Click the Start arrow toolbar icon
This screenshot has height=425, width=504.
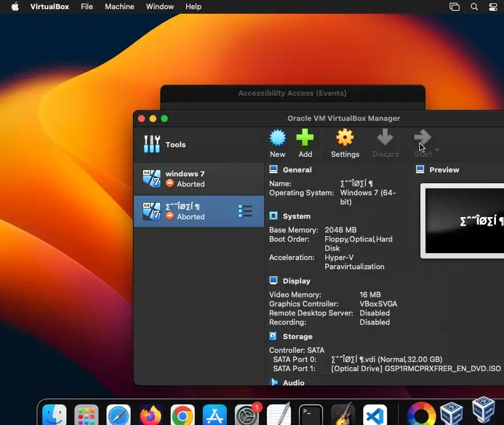point(422,137)
